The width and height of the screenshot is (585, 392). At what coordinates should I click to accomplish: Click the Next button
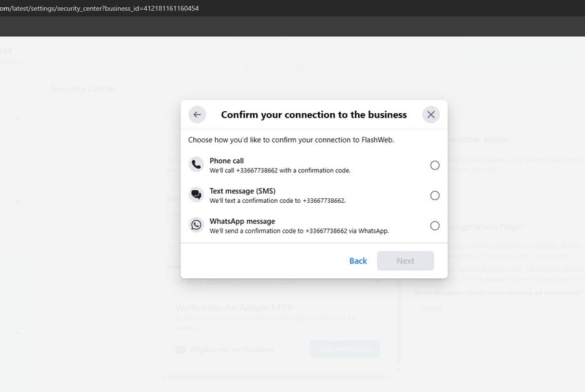pyautogui.click(x=405, y=261)
